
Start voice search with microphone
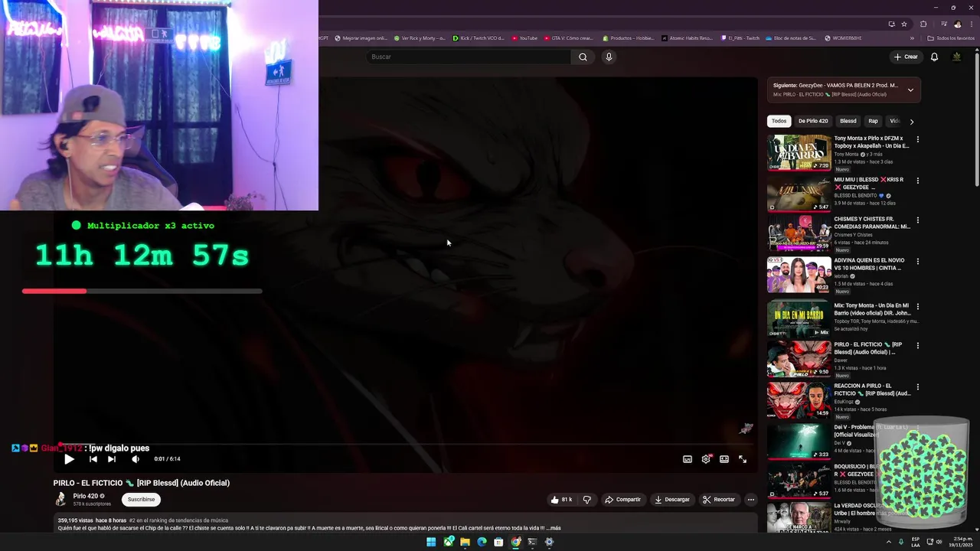609,57
